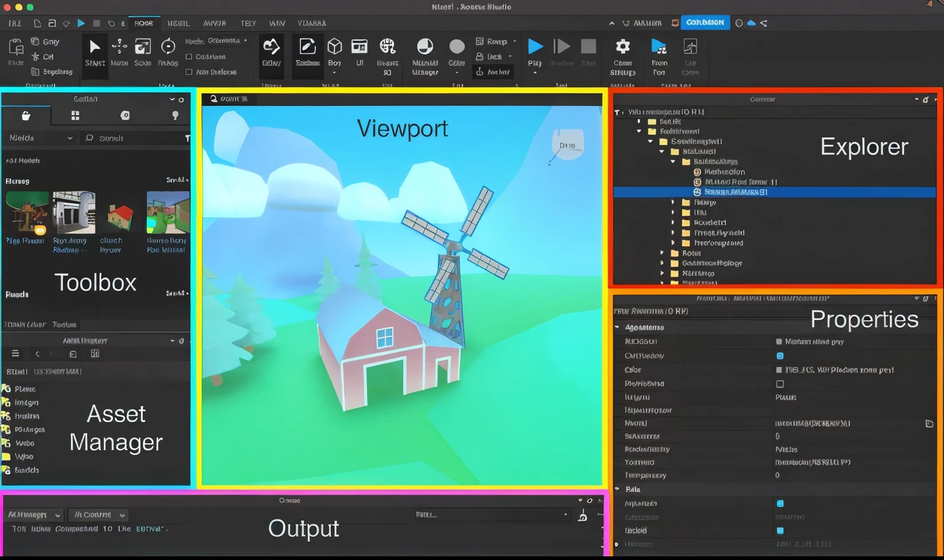Screen dimensions: 944x560
Task: Toggle the first checkbox below Mode dropdown
Action: 189,56
